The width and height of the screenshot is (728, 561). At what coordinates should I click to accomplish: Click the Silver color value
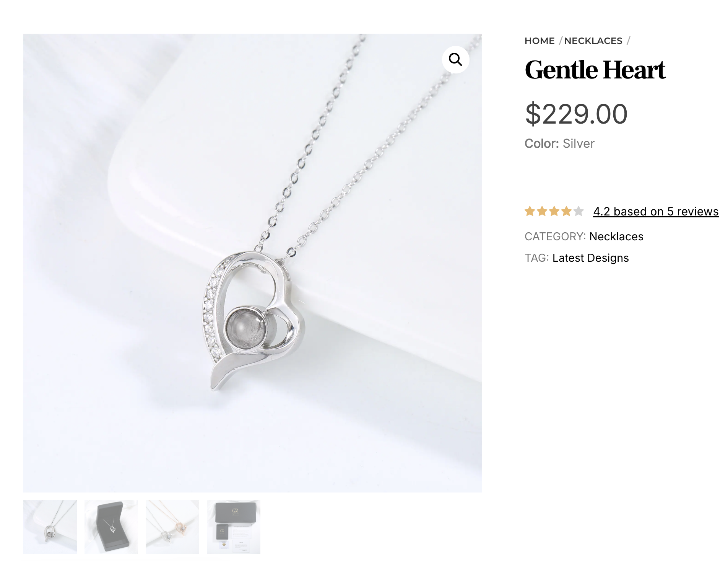pyautogui.click(x=578, y=144)
